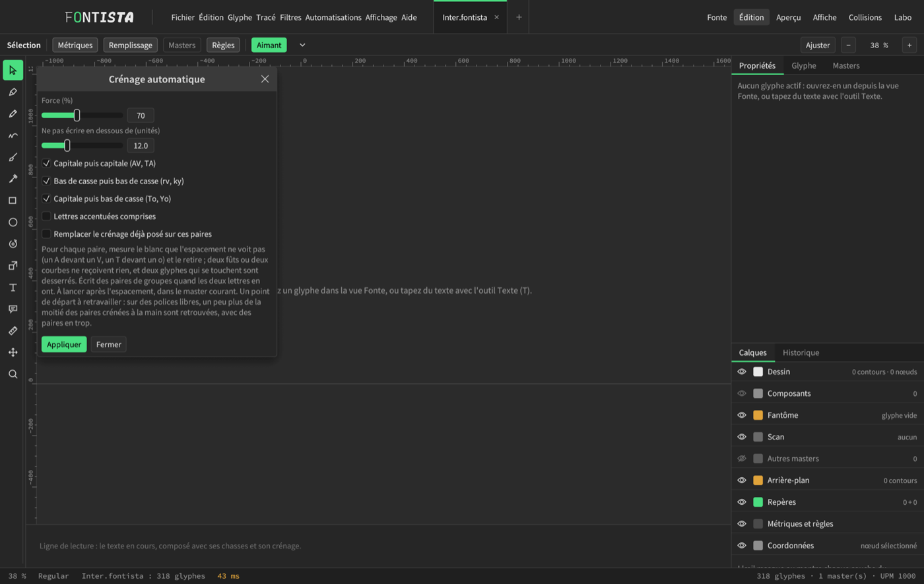Hide the Dessin layer eye

[x=742, y=372]
